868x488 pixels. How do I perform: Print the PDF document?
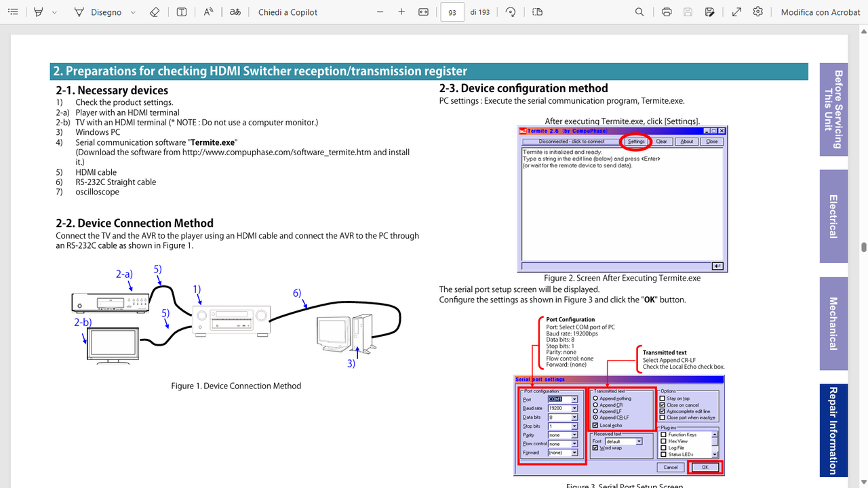tap(667, 12)
